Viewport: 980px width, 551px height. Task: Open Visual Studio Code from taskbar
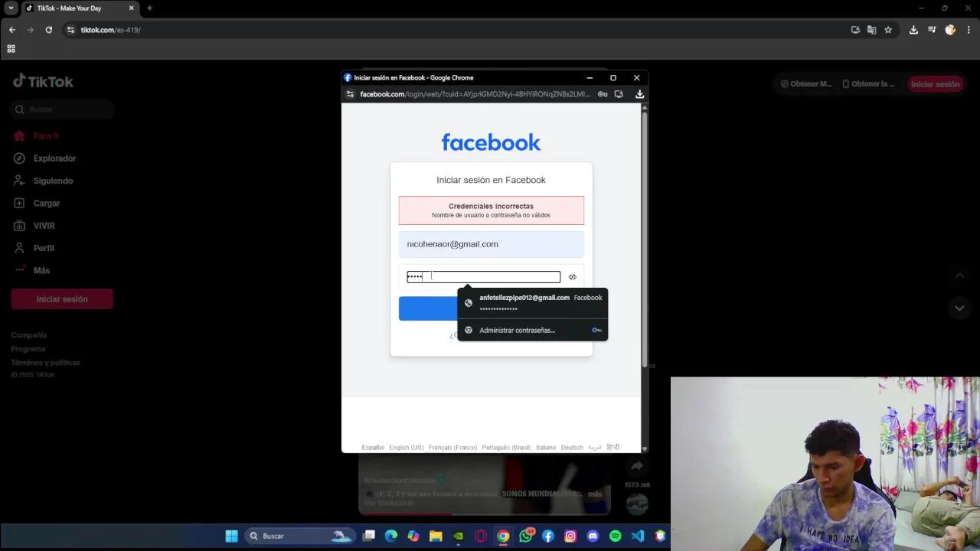coord(637,536)
